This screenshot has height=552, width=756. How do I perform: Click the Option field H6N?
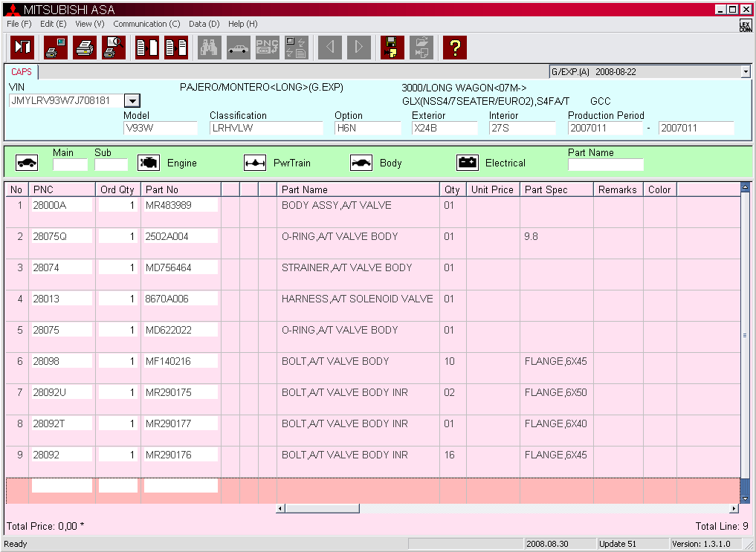tap(367, 128)
